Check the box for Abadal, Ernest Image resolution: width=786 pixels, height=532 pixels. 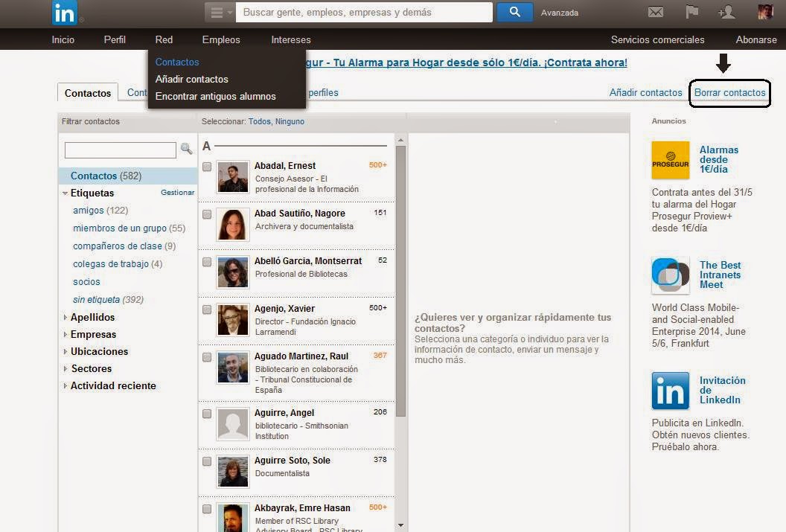pyautogui.click(x=207, y=167)
